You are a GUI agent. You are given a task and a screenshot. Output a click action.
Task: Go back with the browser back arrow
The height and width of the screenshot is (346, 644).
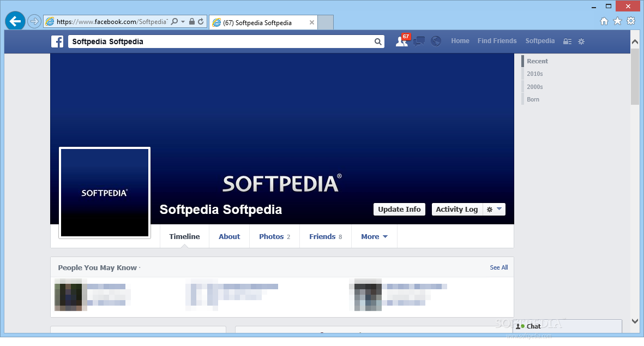[x=15, y=21]
